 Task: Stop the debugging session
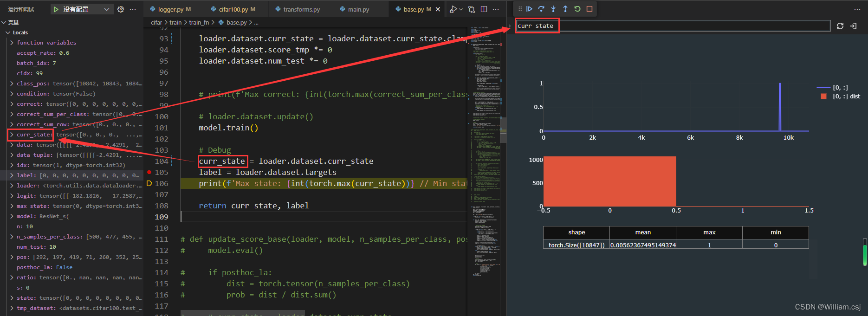[x=589, y=9]
